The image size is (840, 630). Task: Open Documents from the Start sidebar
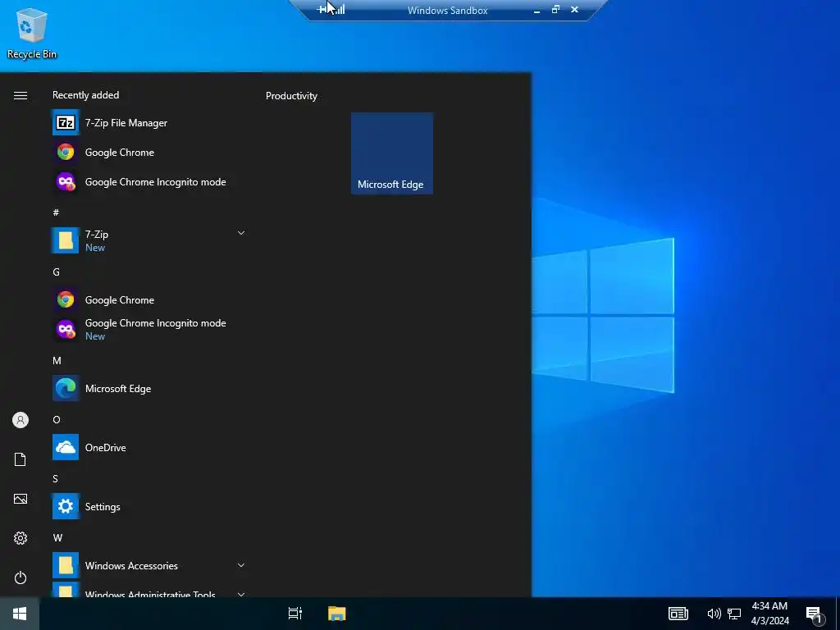coord(21,459)
